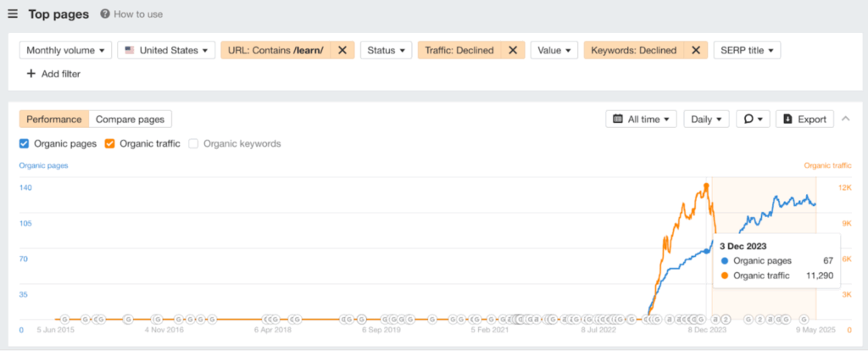
Task: Remove the Traffic: Declined filter
Action: 512,50
